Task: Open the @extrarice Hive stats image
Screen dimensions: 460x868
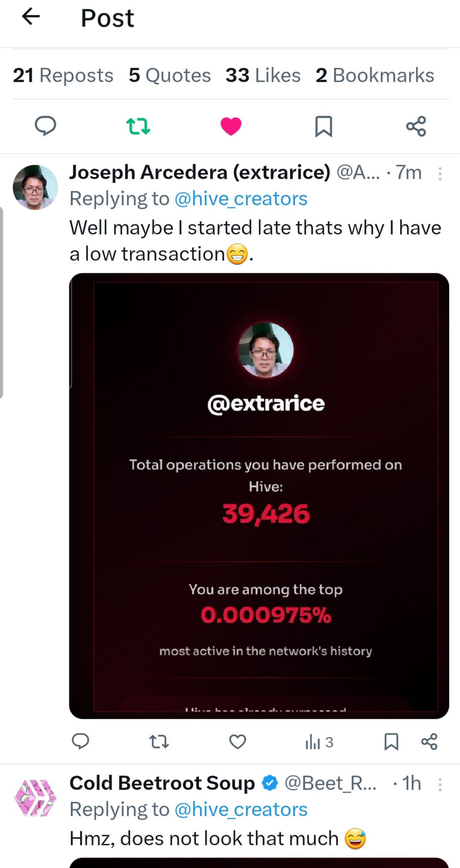Action: (x=259, y=495)
